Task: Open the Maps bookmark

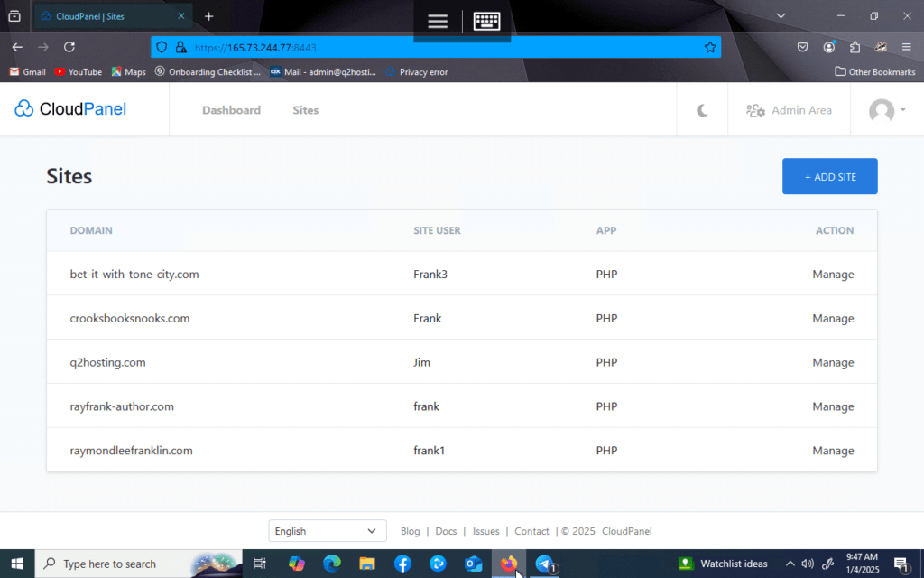Action: click(128, 72)
